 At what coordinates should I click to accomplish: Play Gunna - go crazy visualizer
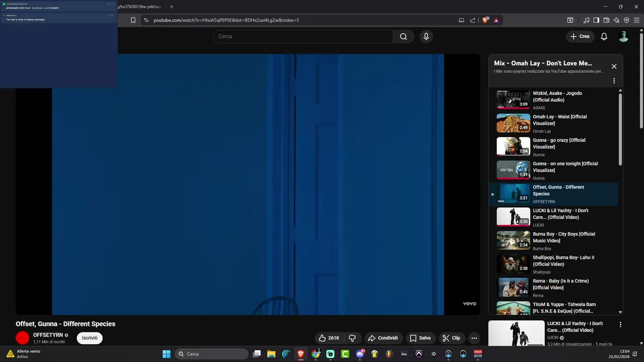553,147
